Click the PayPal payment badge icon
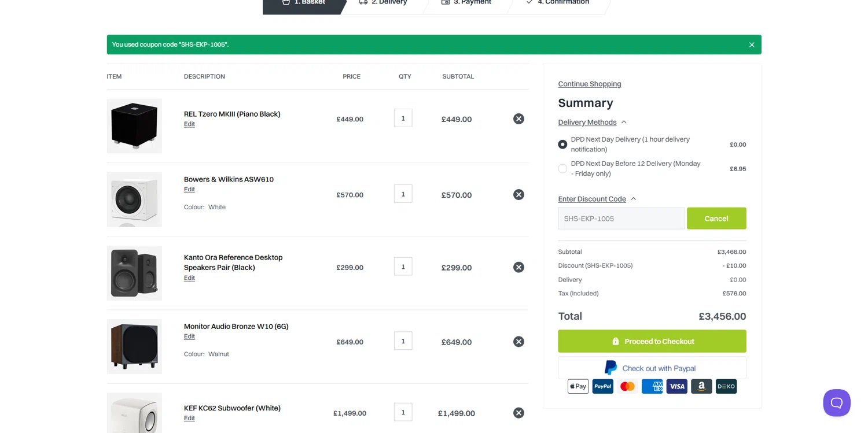The width and height of the screenshot is (868, 433). [602, 386]
